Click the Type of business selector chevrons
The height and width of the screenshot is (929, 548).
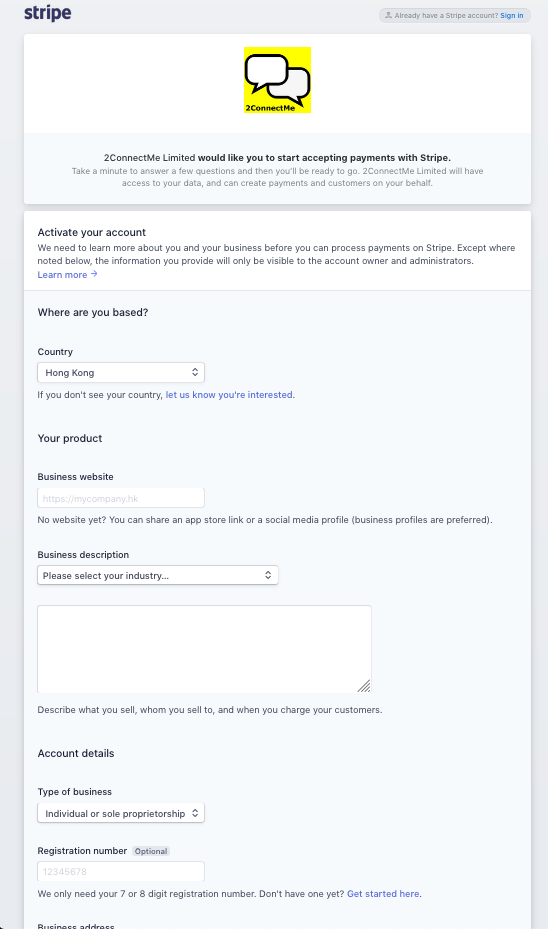click(x=195, y=813)
